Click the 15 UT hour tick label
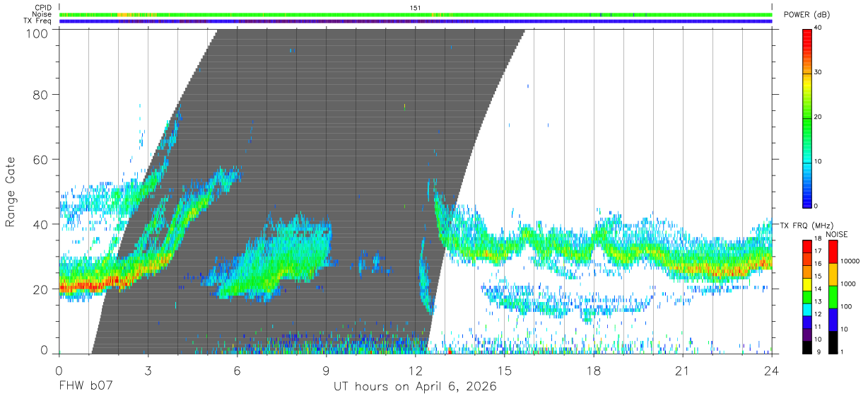This screenshot has height=401, width=868. coord(505,371)
